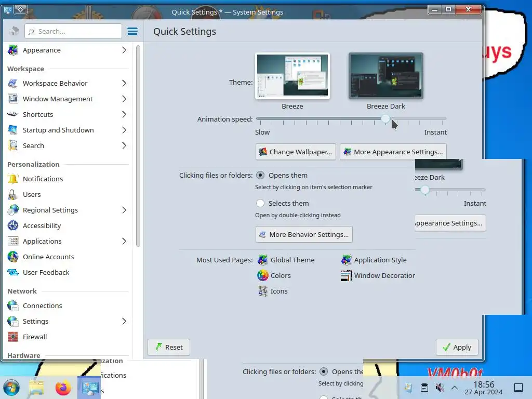The image size is (532, 399).
Task: Click the sidebar vertical scrollbar
Action: click(138, 146)
